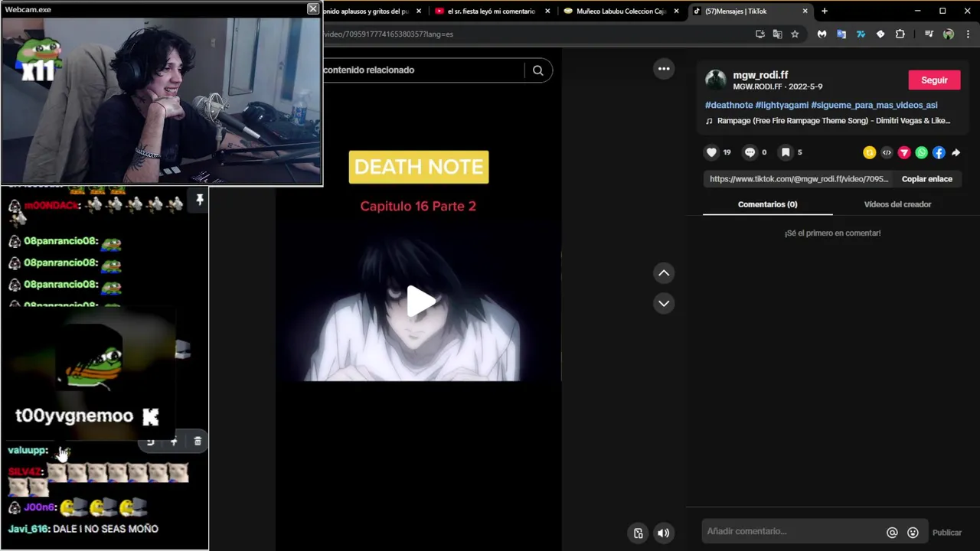Click username J00n6 in chat
Image resolution: width=980 pixels, height=551 pixels.
(x=40, y=507)
